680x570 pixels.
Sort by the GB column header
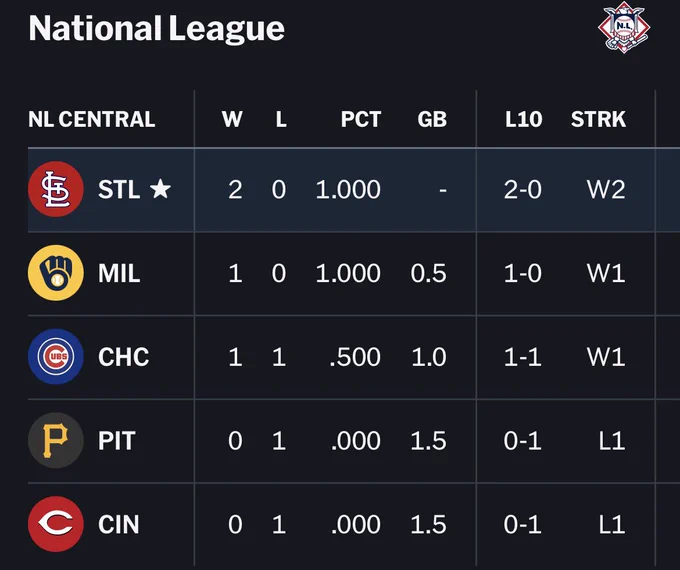click(432, 119)
